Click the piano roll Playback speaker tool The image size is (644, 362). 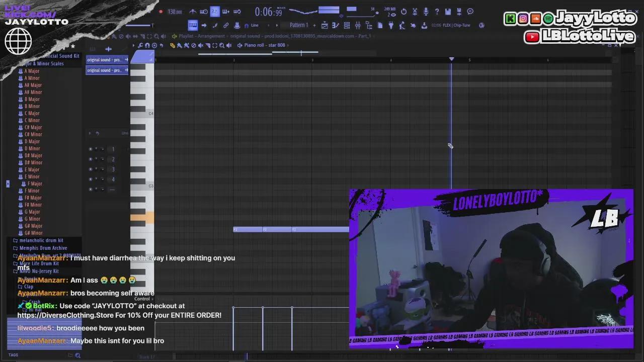pyautogui.click(x=228, y=45)
